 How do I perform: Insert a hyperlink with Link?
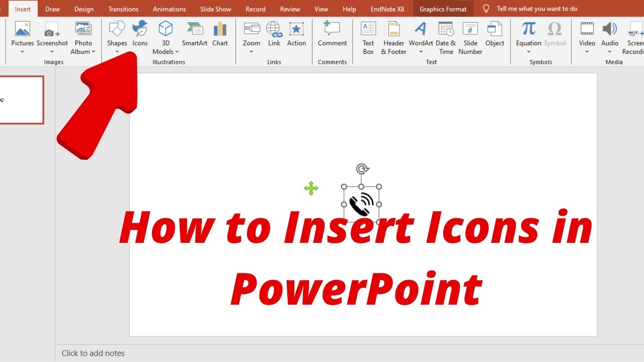274,34
